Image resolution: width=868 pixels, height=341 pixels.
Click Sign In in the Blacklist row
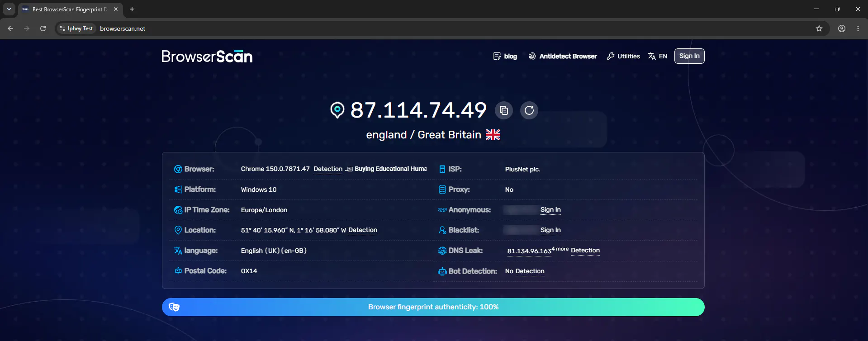point(550,230)
